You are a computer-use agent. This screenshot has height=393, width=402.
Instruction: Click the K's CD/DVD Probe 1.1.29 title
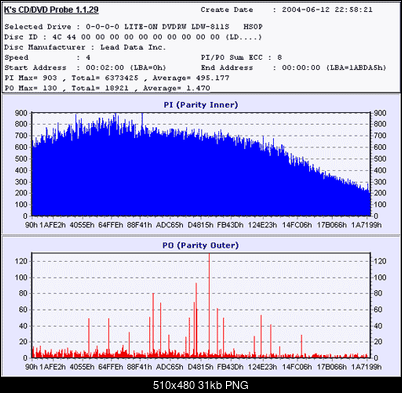point(51,10)
